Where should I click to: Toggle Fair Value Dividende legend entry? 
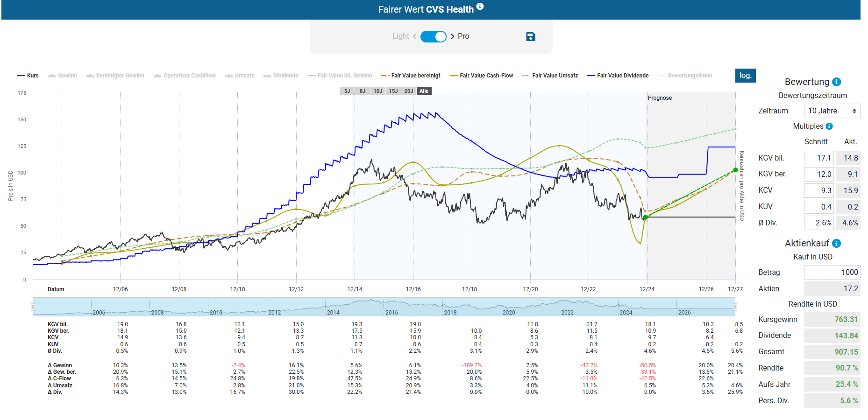click(618, 76)
